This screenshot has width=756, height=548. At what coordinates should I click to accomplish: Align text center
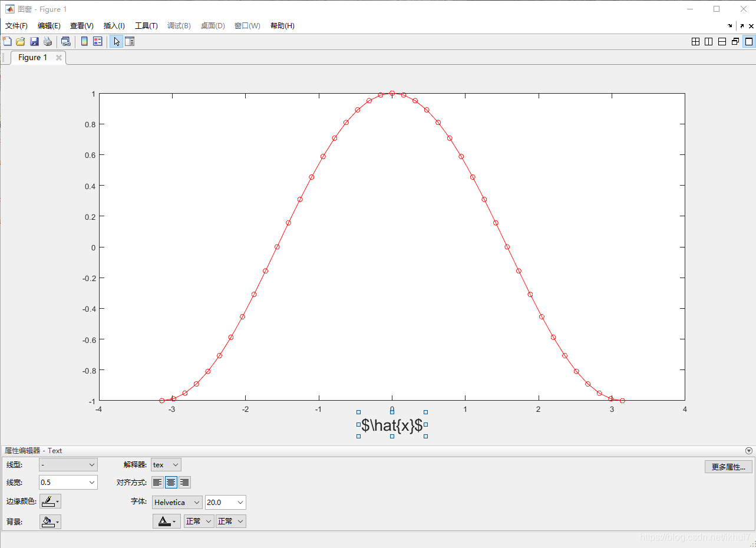[x=171, y=483]
